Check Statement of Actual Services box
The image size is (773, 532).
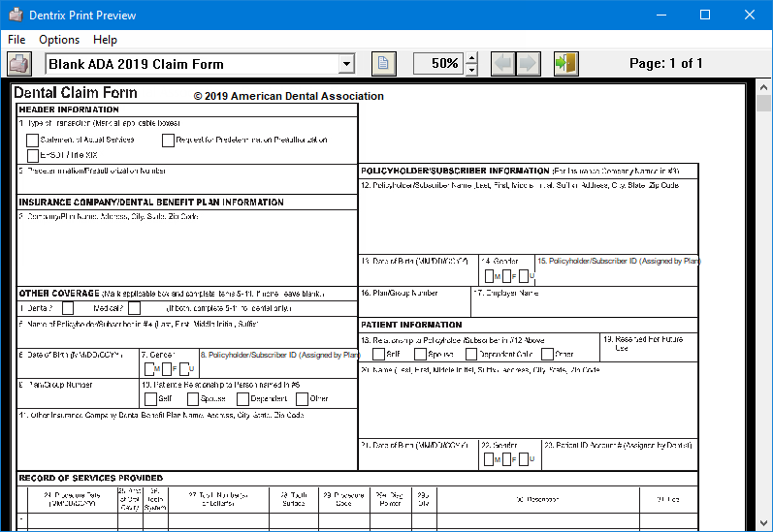point(33,141)
